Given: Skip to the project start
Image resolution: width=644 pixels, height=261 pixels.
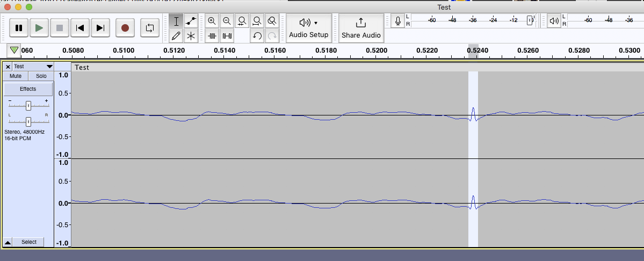Looking at the screenshot, I should pos(80,28).
